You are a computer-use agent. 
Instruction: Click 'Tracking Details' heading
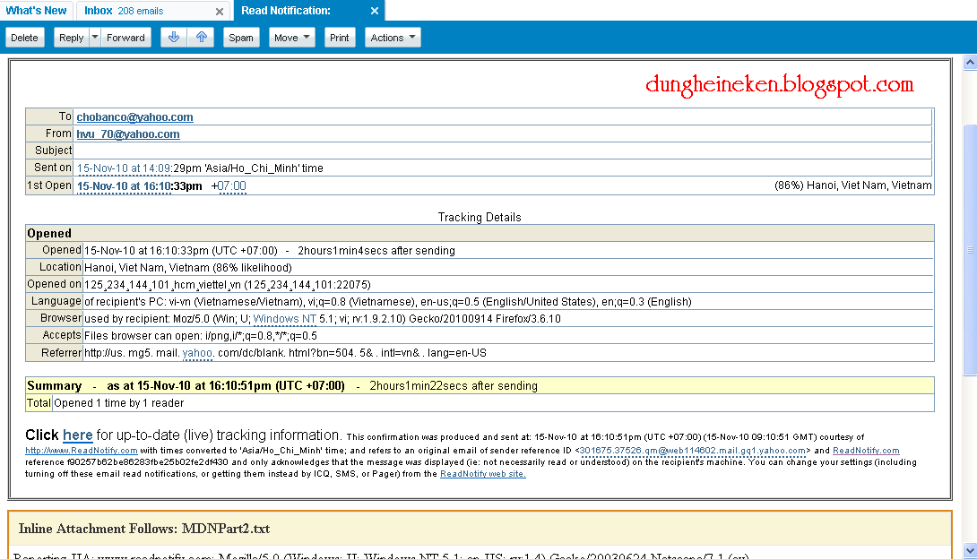click(480, 218)
